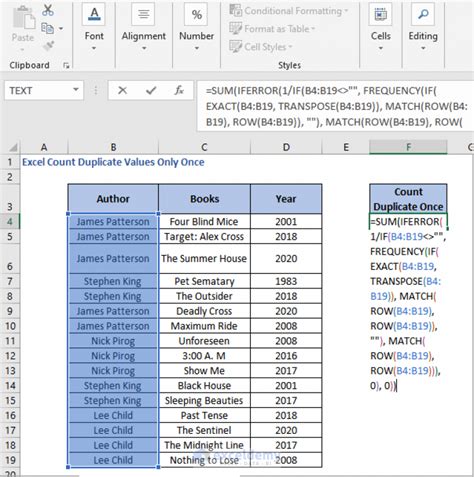Expand the Cells group dropdown
This screenshot has width=474, height=477.
tap(381, 48)
